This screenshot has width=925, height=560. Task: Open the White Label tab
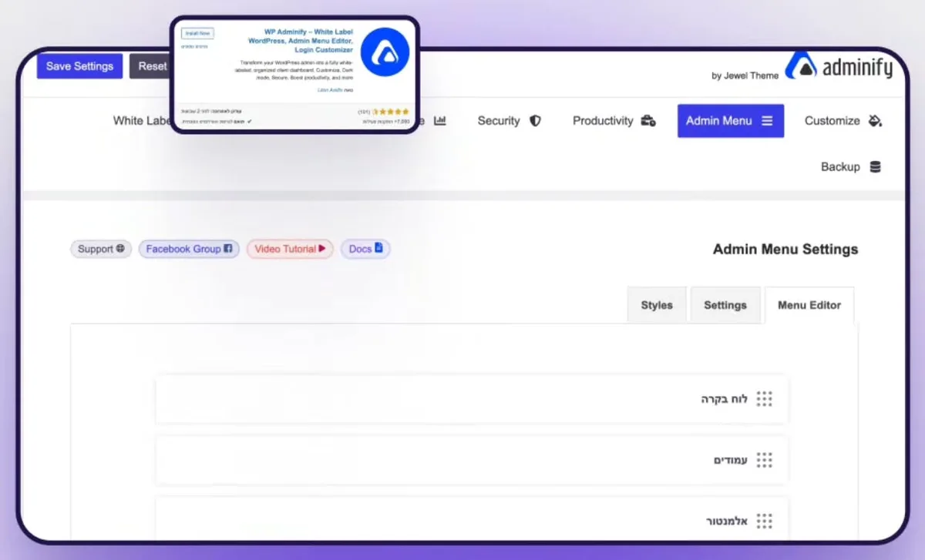[141, 121]
